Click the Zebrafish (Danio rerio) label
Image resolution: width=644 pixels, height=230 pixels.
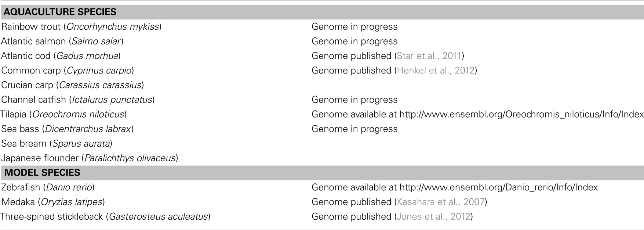(48, 188)
